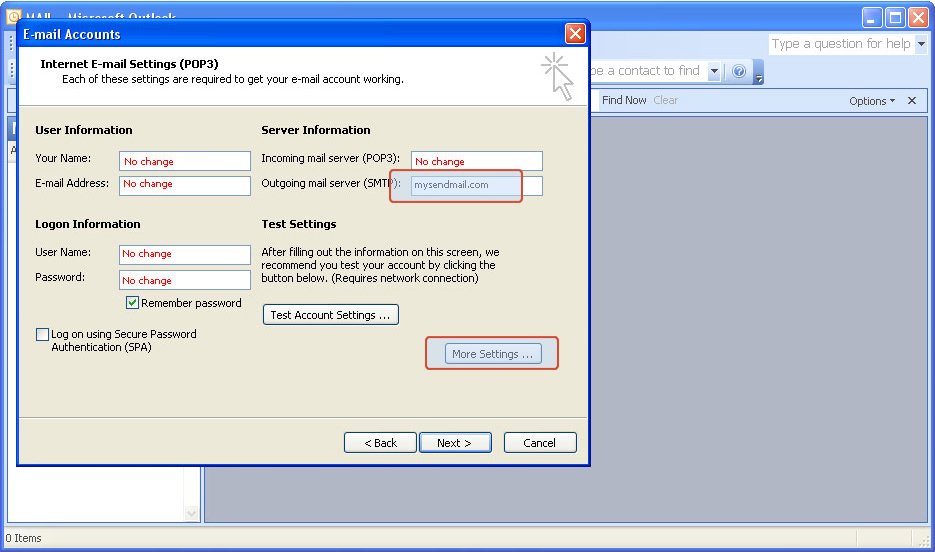Click the scroll down arrow in the left pane
This screenshot has height=552, width=935.
pyautogui.click(x=192, y=513)
